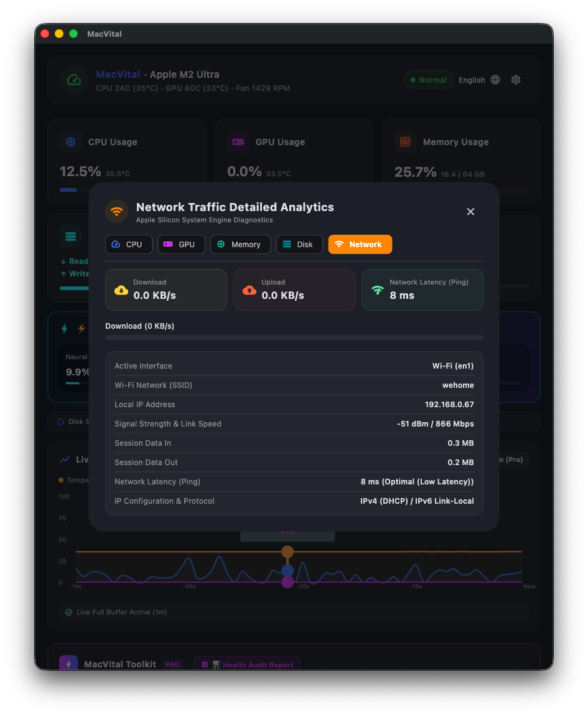Click the Network Latency (Ping) card
The width and height of the screenshot is (588, 716).
[x=422, y=290]
